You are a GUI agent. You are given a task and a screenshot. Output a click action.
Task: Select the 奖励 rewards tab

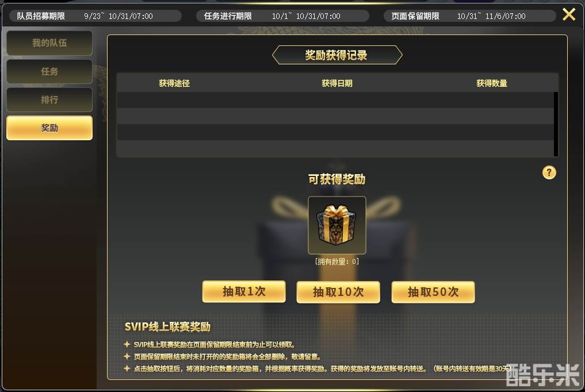(49, 128)
